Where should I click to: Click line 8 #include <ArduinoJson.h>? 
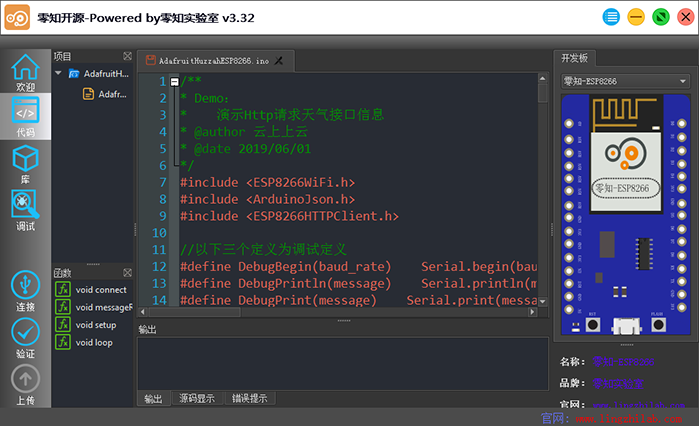pos(267,199)
